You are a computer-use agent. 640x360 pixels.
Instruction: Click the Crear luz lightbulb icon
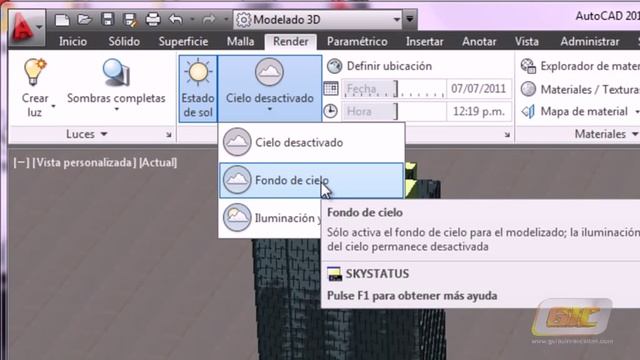click(x=35, y=71)
